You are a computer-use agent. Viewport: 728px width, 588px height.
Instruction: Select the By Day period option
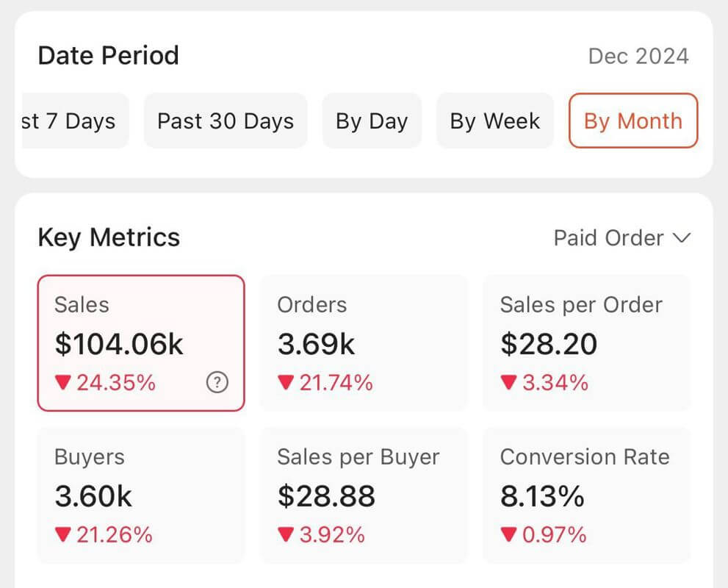tap(372, 121)
